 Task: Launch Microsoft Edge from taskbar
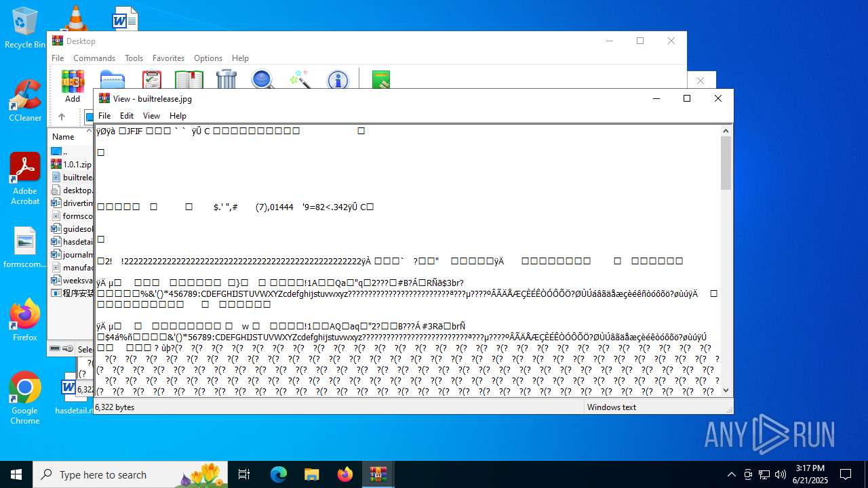click(279, 474)
